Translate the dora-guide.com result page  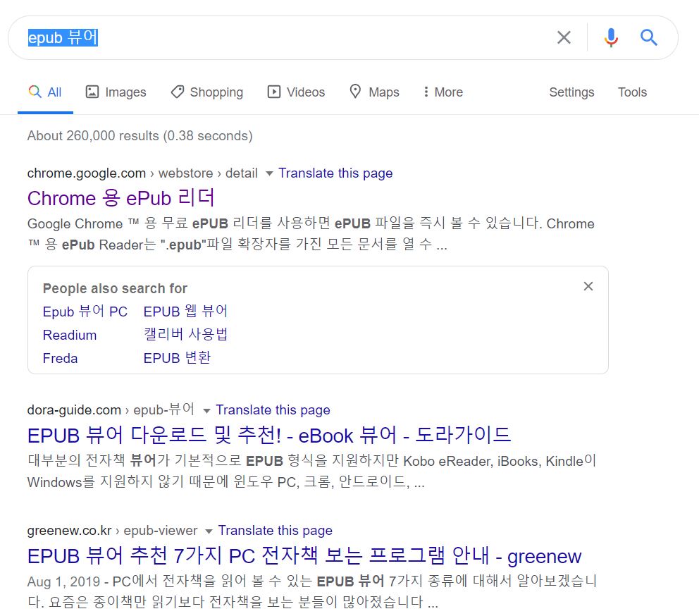pos(273,410)
